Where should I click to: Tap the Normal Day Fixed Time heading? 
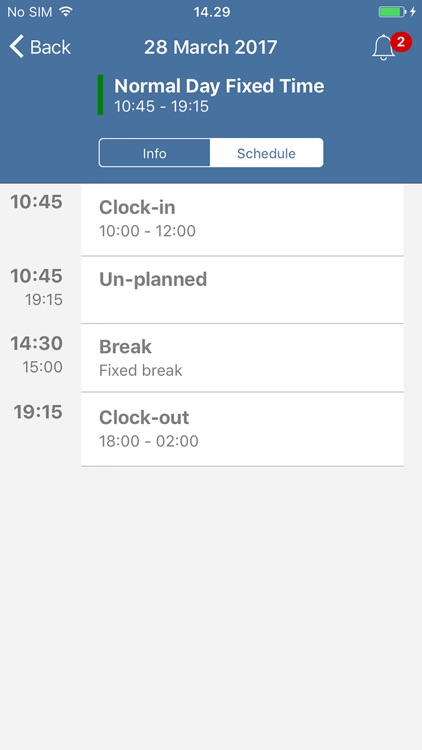point(219,86)
